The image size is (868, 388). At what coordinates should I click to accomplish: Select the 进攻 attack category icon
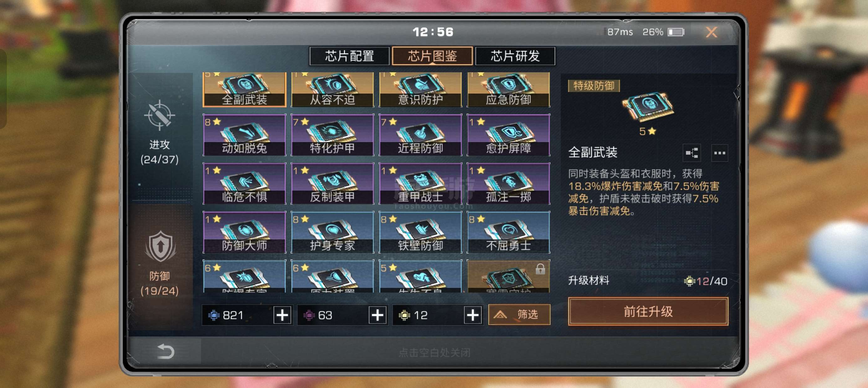159,115
